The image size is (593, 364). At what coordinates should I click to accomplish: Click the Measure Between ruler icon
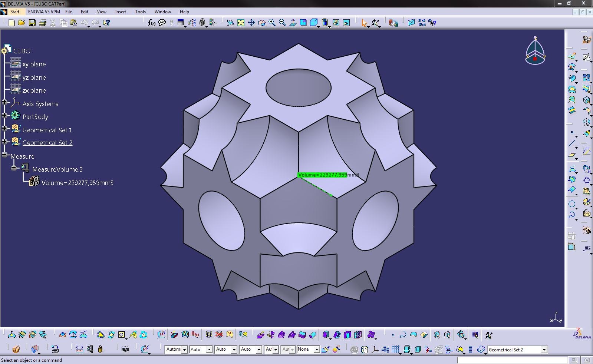pos(79,349)
